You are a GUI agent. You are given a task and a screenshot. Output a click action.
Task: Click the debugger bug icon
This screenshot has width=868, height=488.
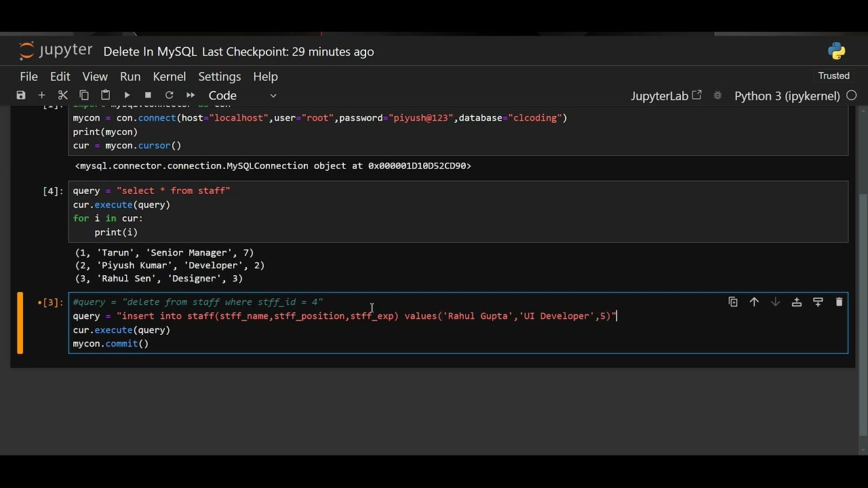click(x=718, y=96)
